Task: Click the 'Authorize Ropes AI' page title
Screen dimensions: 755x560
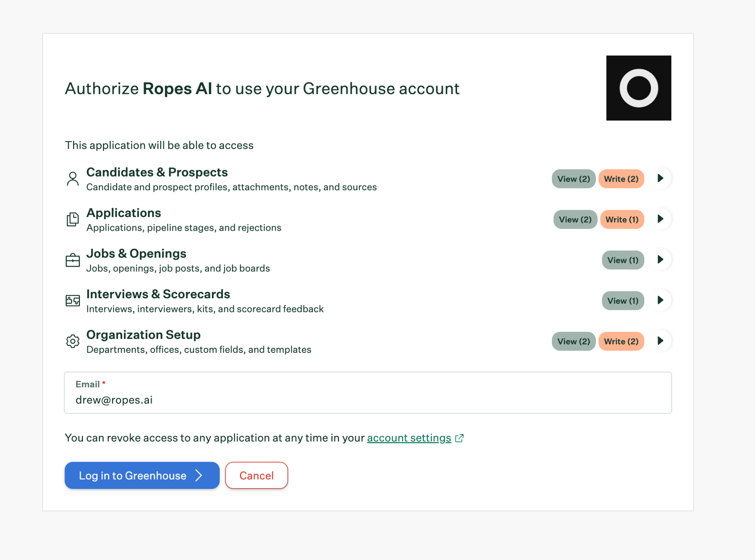Action: [262, 88]
